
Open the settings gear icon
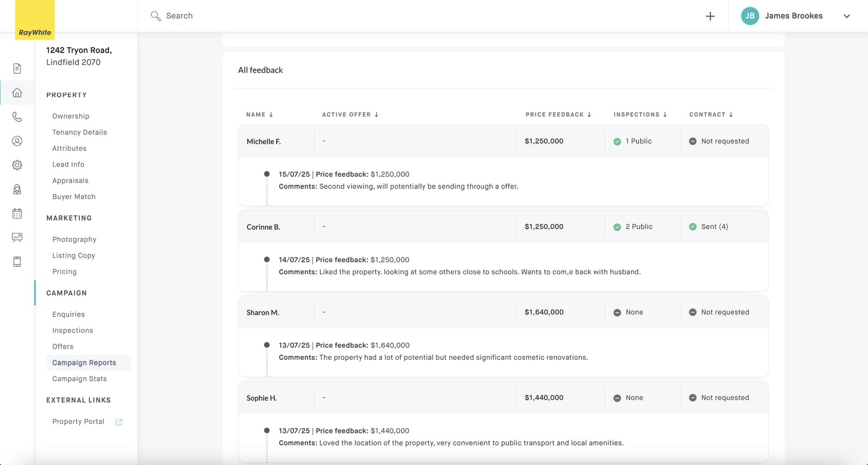(17, 165)
